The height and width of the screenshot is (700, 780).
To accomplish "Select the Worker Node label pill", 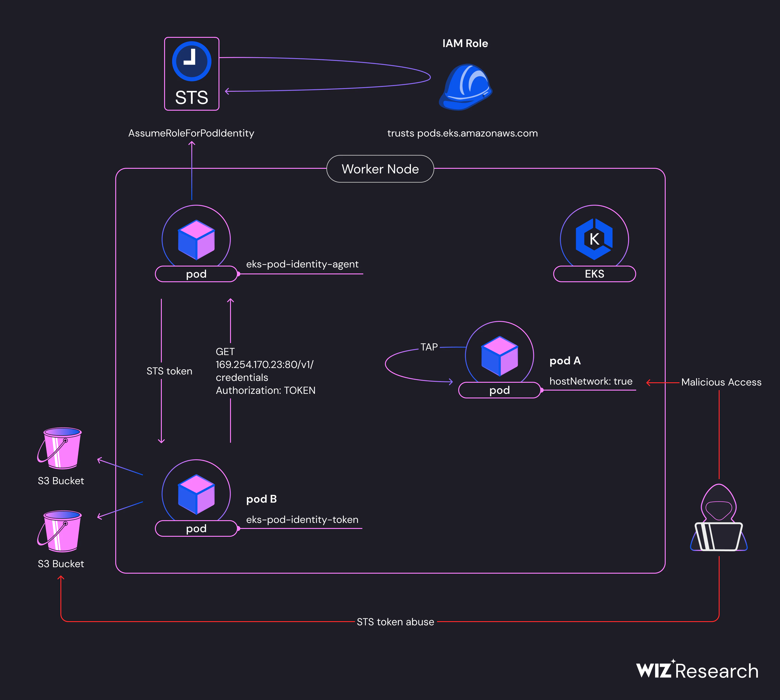I will click(380, 169).
